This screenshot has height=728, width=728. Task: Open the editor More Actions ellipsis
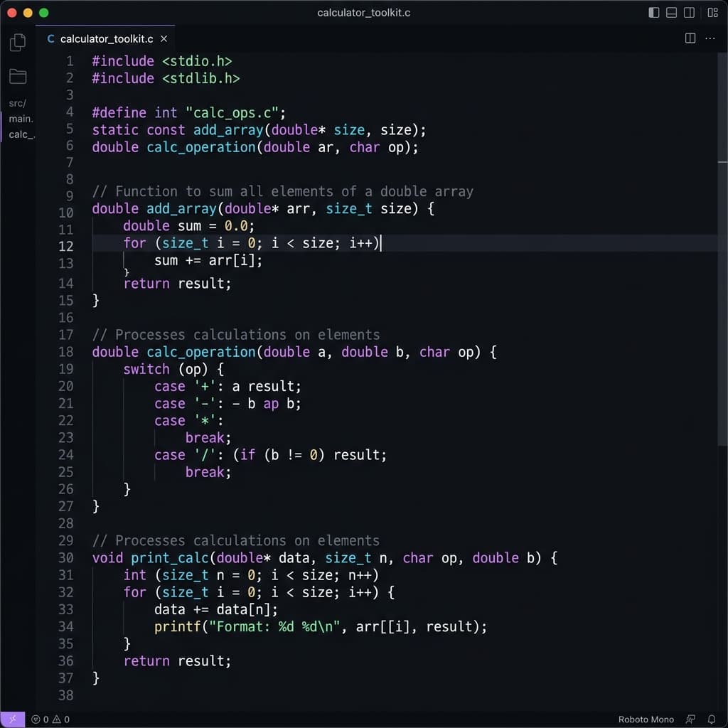tap(710, 38)
